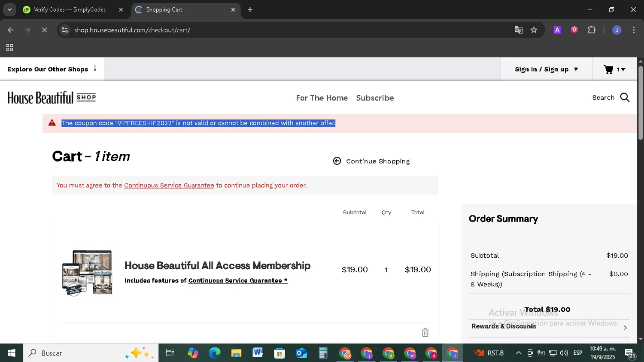The width and height of the screenshot is (644, 362).
Task: Click the Total $19.00 in Order Summary
Action: pos(547,310)
